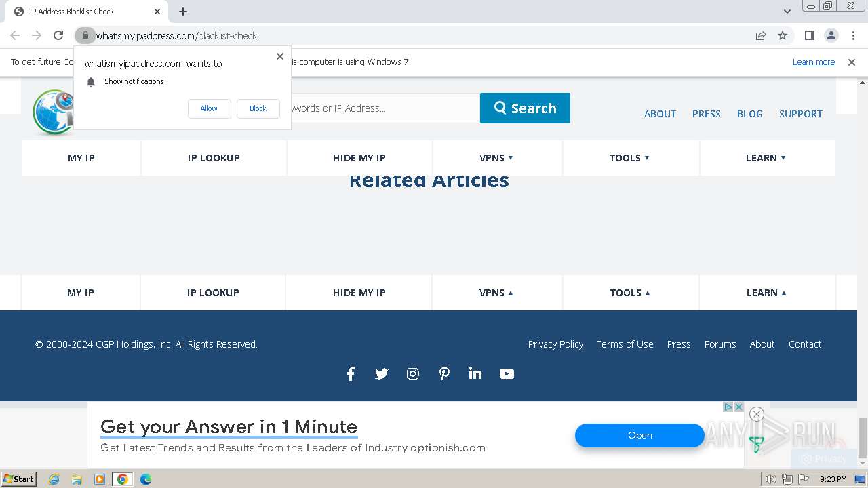This screenshot has height=488, width=868.
Task: Select MY IP in the top navigation
Action: click(81, 158)
